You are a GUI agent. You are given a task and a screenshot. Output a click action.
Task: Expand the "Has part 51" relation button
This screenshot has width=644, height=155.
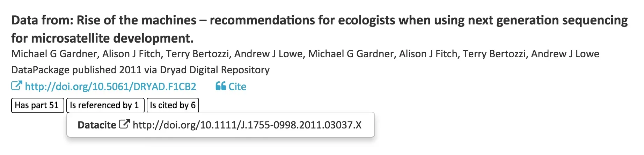tap(37, 105)
